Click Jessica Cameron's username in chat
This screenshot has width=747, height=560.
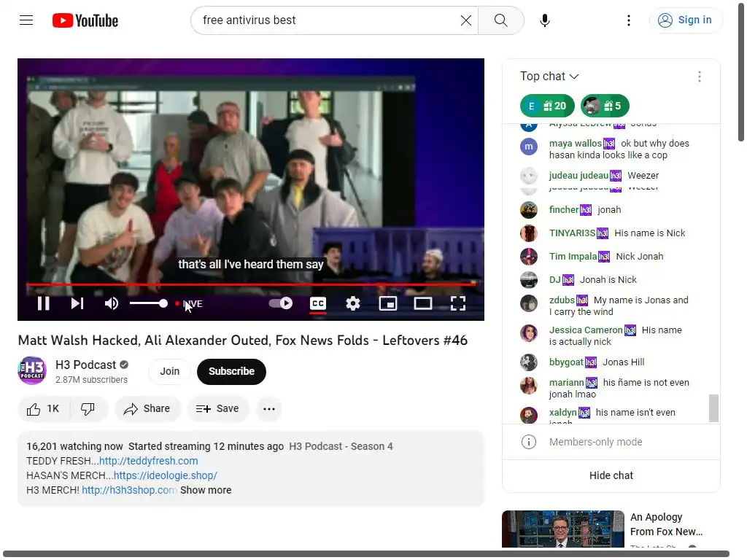pos(586,330)
